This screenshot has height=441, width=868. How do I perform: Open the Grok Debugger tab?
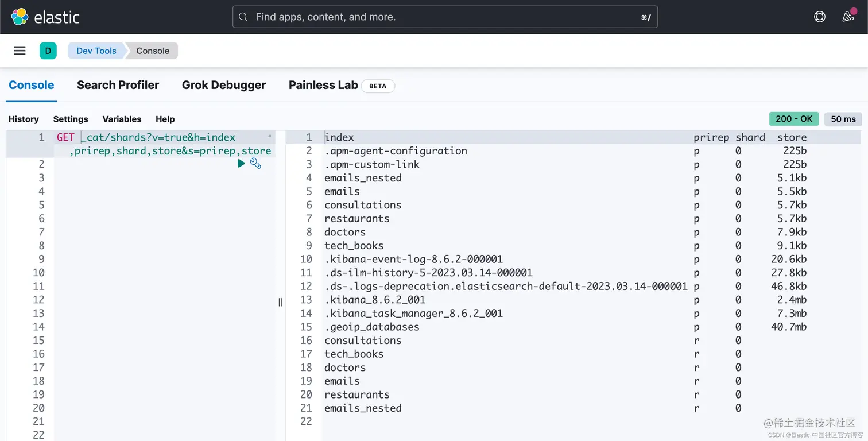224,85
